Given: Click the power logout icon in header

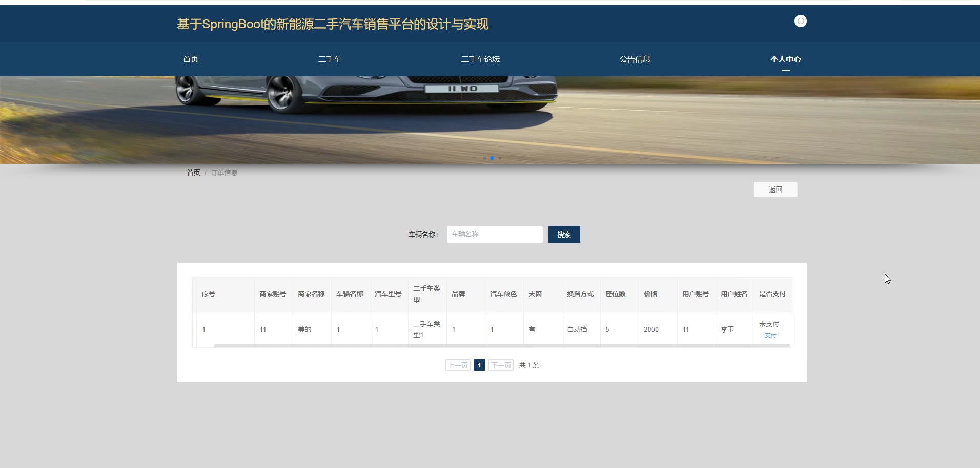Looking at the screenshot, I should point(800,21).
